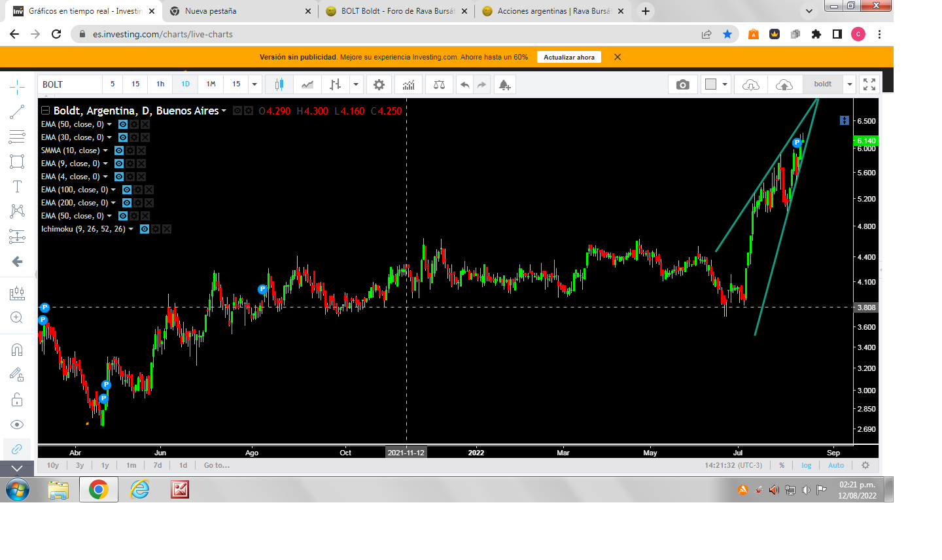Toggle lock all drawing tools

point(17,399)
